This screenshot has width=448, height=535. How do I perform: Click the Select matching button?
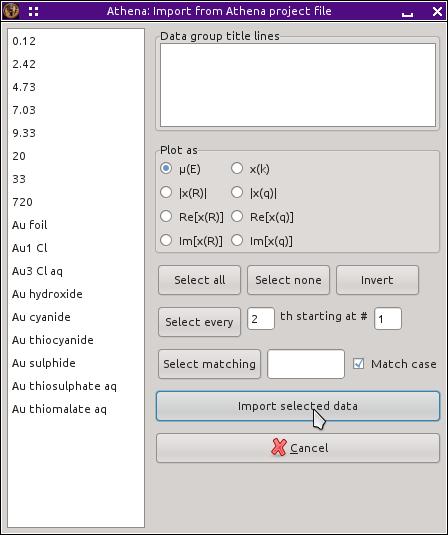click(209, 364)
